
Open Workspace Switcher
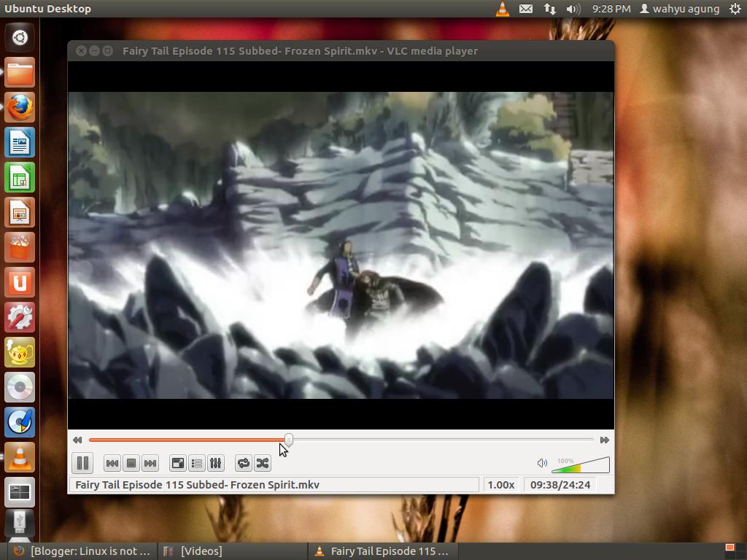click(20, 492)
